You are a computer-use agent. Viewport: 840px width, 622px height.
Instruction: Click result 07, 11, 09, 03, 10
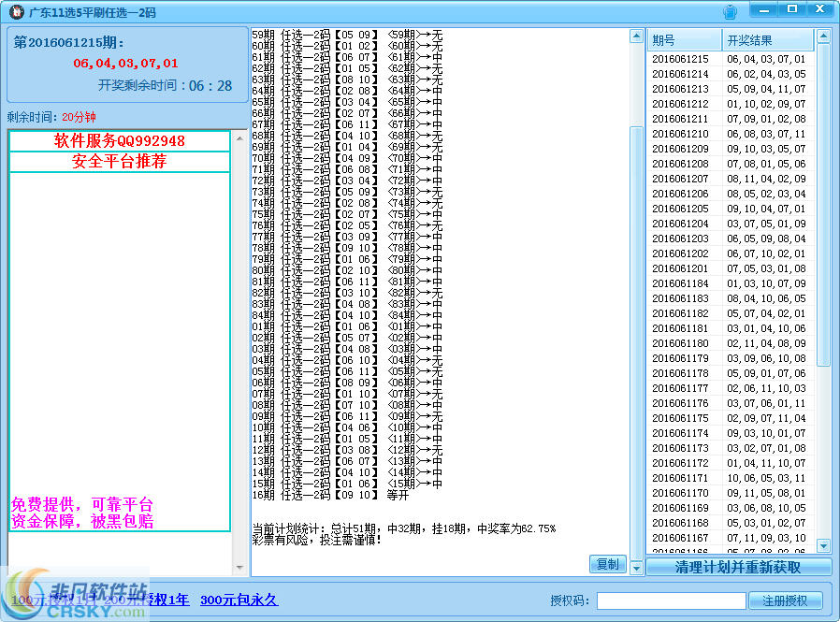pyautogui.click(x=766, y=538)
